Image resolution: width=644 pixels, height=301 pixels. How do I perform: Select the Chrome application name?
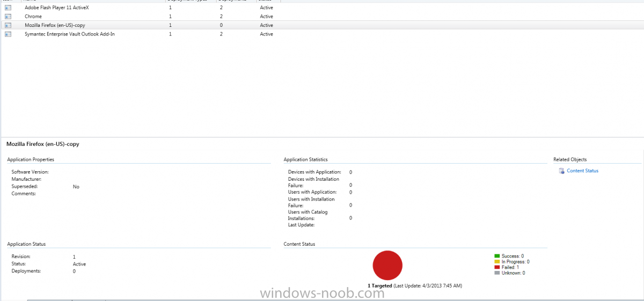pyautogui.click(x=33, y=17)
